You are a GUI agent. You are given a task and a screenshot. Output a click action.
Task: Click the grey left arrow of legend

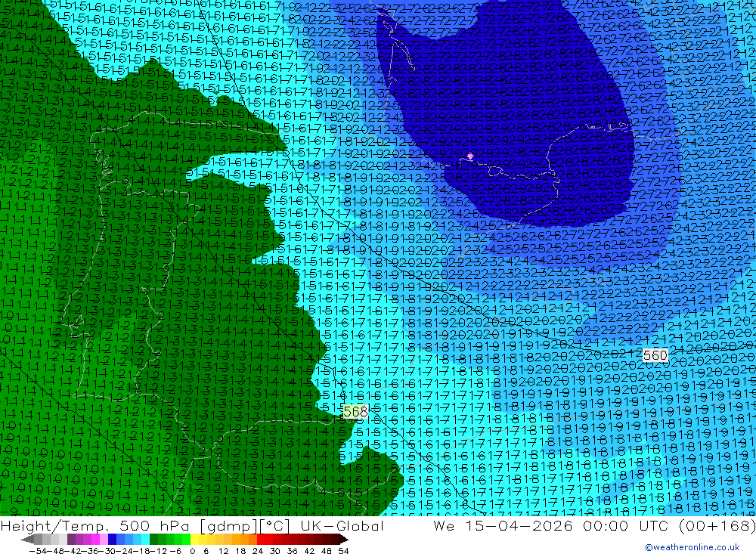click(x=27, y=540)
